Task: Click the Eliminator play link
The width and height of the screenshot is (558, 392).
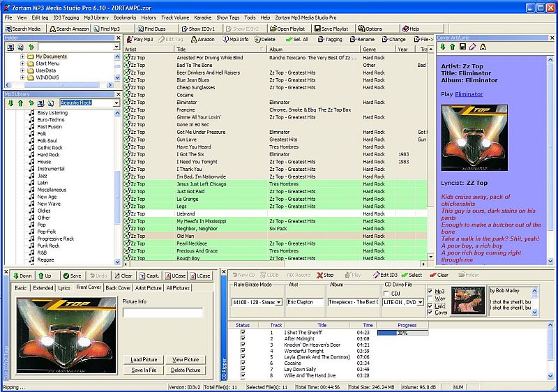Action: pos(469,93)
